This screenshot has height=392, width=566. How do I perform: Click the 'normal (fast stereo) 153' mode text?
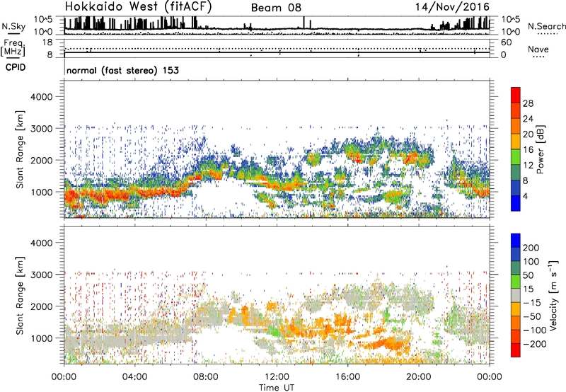click(x=122, y=71)
